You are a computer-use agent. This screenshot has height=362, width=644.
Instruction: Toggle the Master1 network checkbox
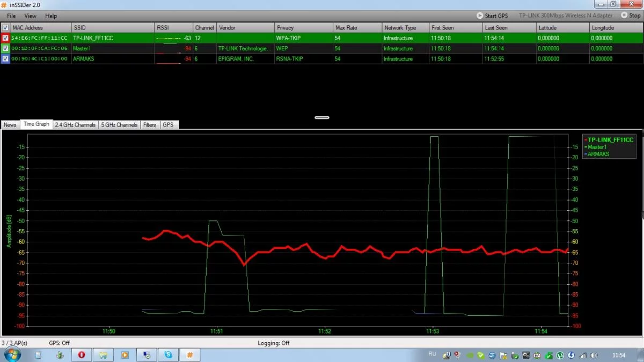[5, 48]
